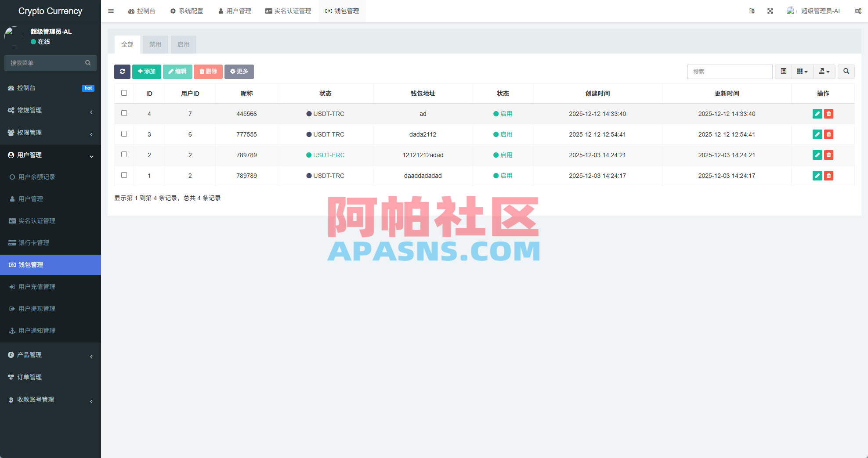This screenshot has height=458, width=868.
Task: Open the 实名认证管理 top navigation tab
Action: click(x=288, y=11)
